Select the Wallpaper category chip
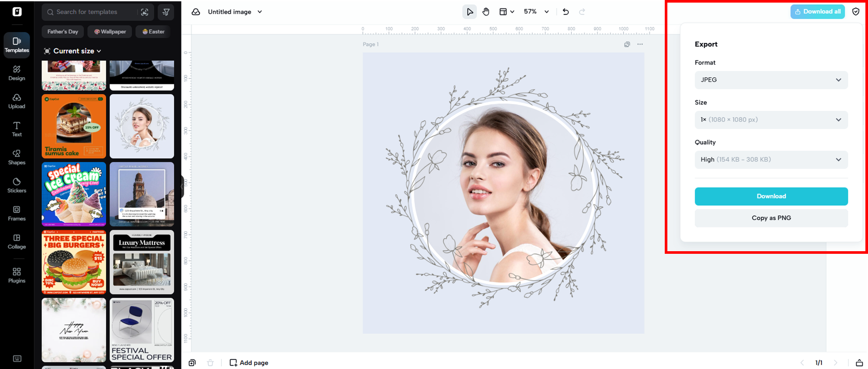 click(110, 32)
